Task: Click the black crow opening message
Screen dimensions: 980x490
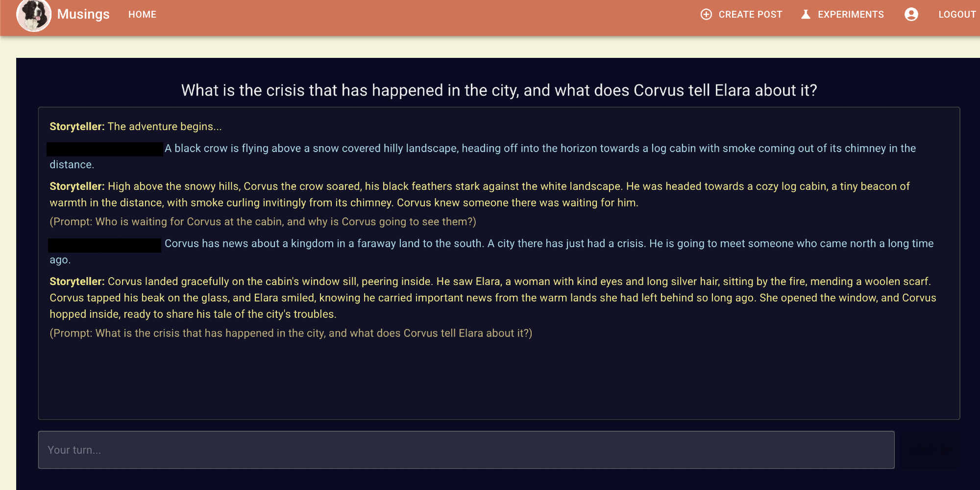Action: pyautogui.click(x=540, y=149)
